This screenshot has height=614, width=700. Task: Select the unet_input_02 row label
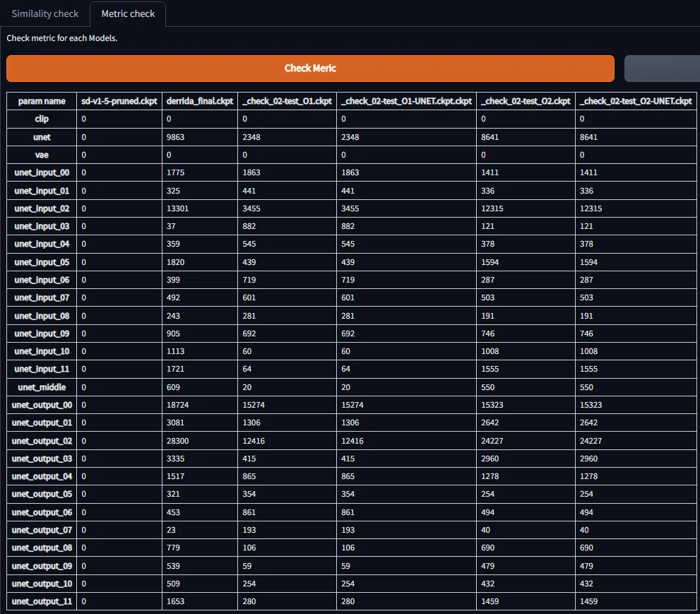[42, 208]
